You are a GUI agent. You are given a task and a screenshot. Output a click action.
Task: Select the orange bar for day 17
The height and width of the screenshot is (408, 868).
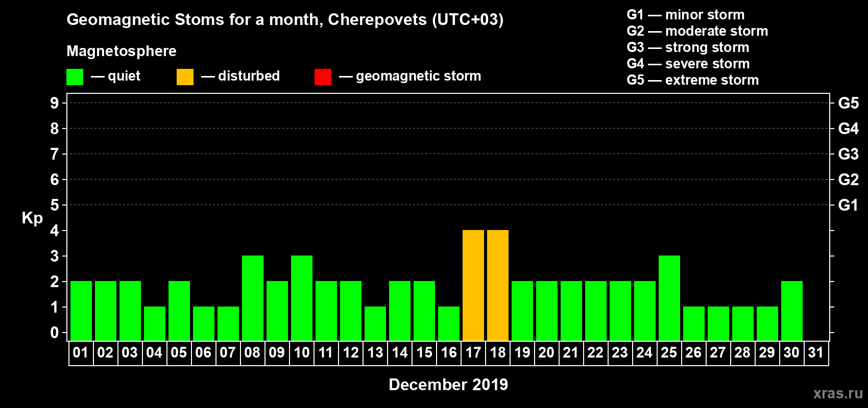[x=473, y=285]
